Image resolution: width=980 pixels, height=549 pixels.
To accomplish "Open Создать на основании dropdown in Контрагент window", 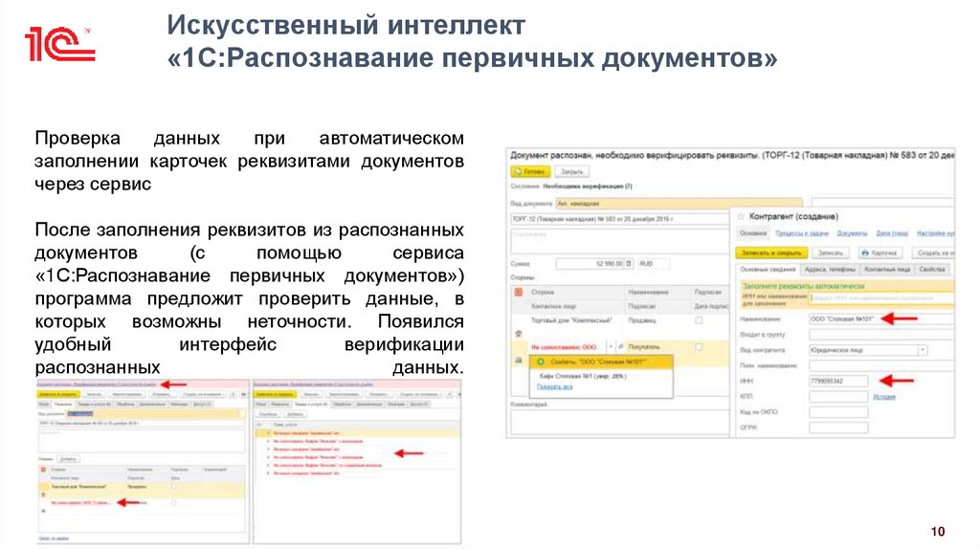I will pos(932,253).
